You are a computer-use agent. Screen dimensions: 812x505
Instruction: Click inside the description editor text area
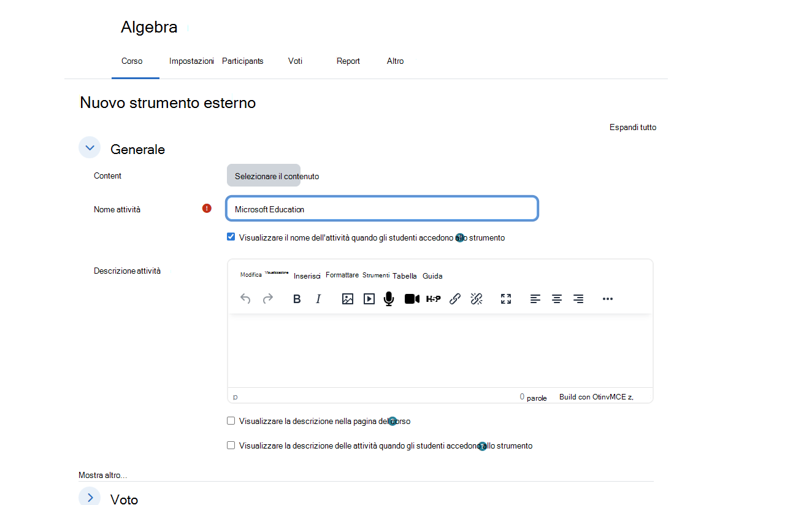440,350
